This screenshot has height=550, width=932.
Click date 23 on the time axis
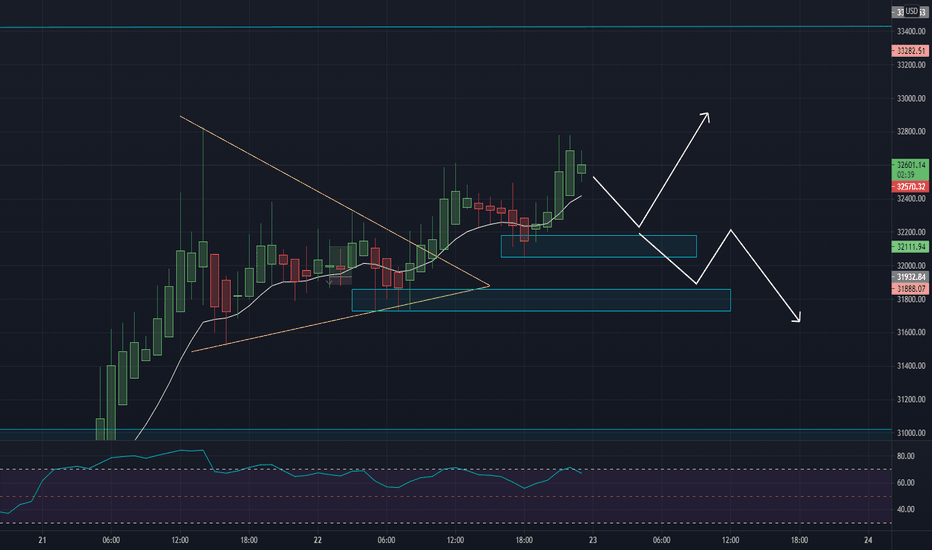pyautogui.click(x=593, y=540)
